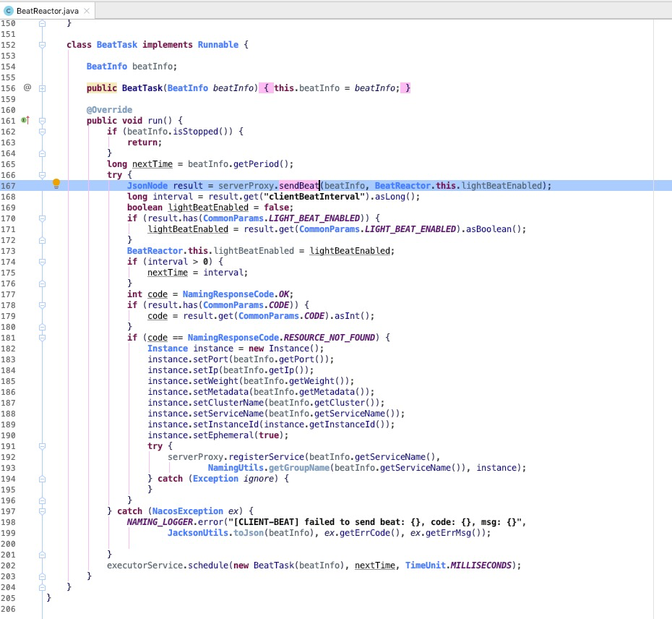Click TimeUnit.MILLISECONDS on line 202
This screenshot has height=619, width=672.
point(459,565)
